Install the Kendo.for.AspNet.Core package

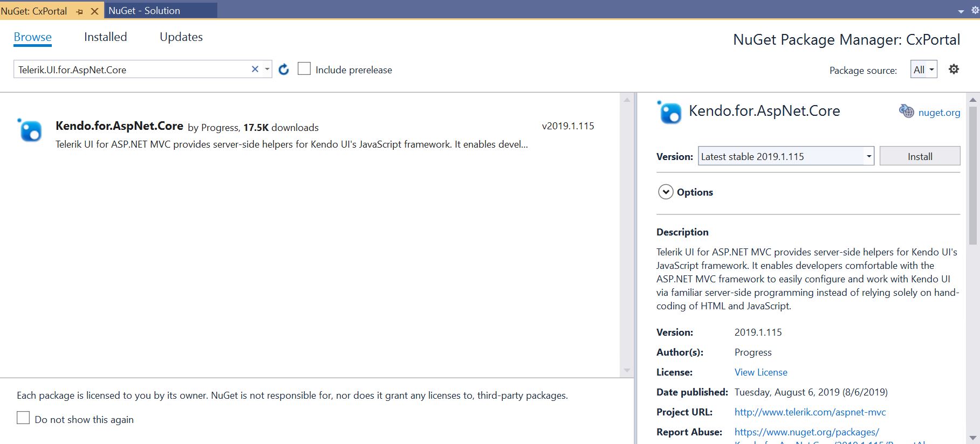[920, 156]
